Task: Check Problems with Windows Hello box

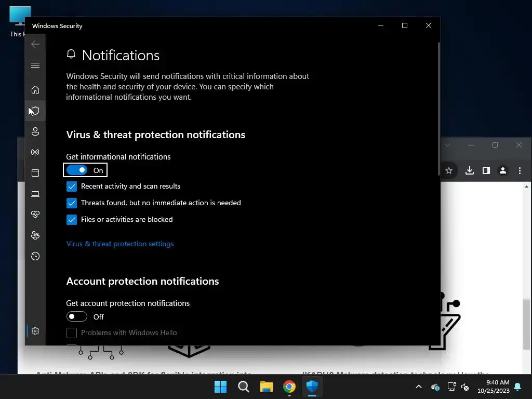Action: point(72,333)
